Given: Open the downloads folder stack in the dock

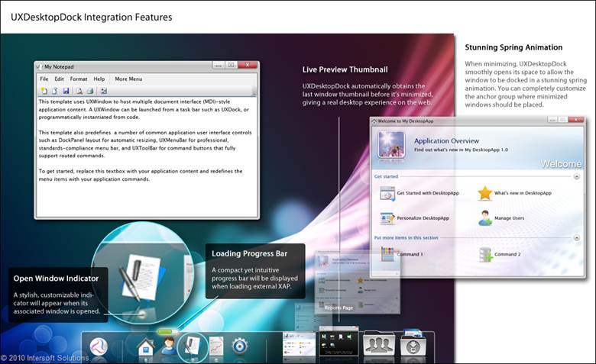Looking at the screenshot, I should pos(415,343).
